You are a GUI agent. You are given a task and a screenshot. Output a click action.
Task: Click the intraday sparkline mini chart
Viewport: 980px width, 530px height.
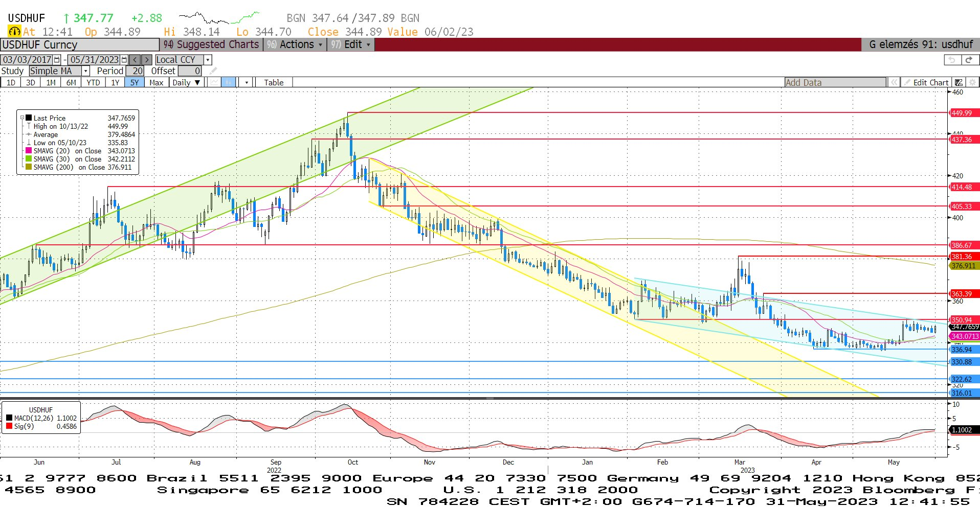[x=219, y=18]
